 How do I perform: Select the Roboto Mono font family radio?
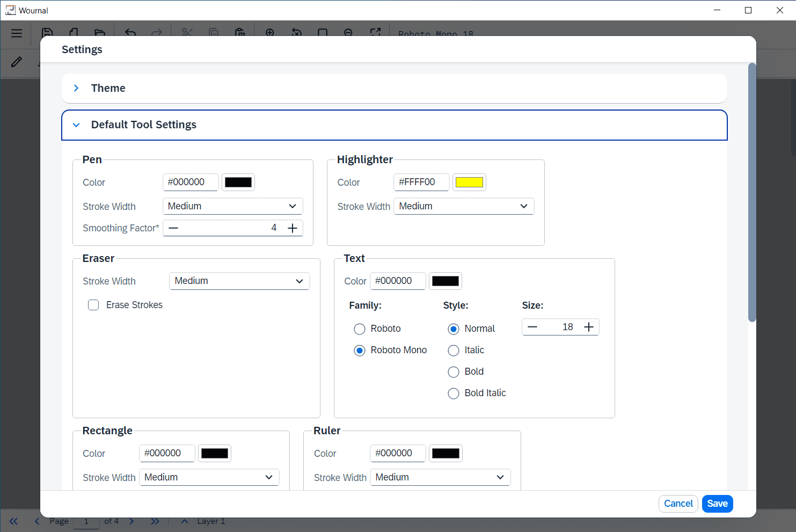[x=360, y=350]
